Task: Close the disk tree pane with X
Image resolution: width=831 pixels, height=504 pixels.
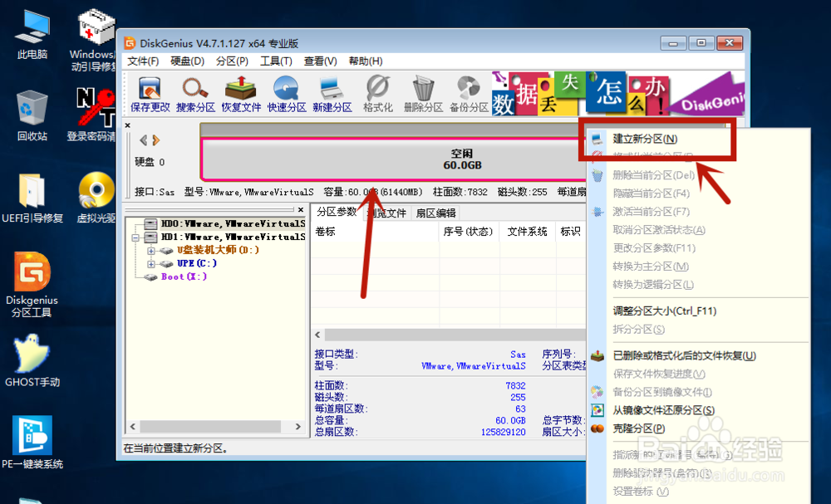Action: click(x=301, y=209)
